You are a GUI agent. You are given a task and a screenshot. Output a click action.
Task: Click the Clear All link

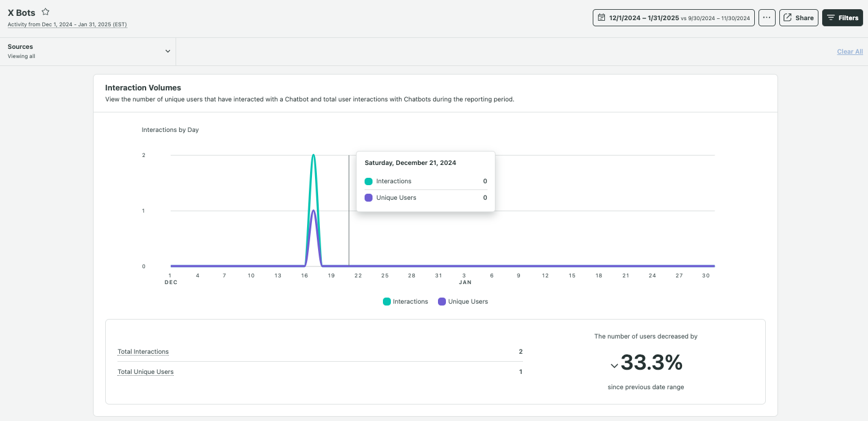point(850,51)
